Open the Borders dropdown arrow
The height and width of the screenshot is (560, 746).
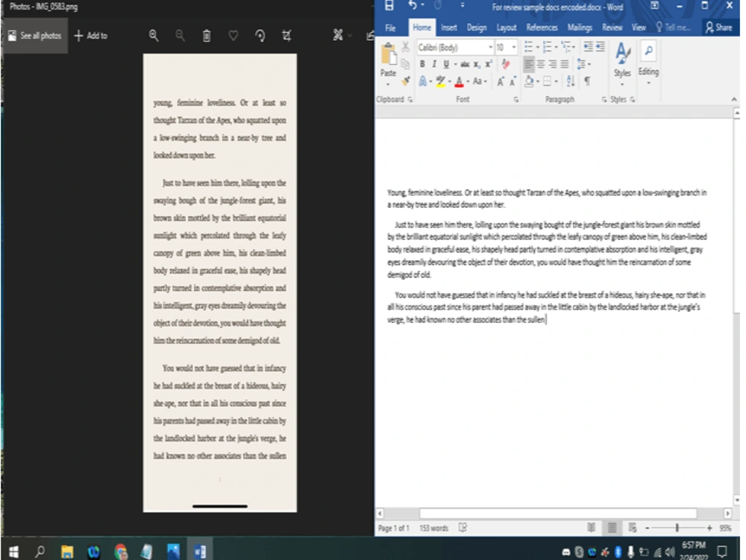point(557,82)
